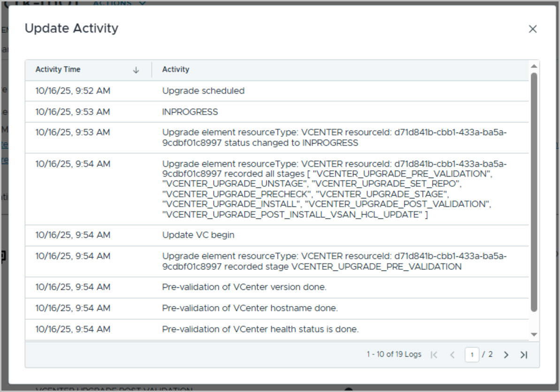The height and width of the screenshot is (392, 560).
Task: Select the "Update VC begin" log row
Action: click(x=198, y=235)
